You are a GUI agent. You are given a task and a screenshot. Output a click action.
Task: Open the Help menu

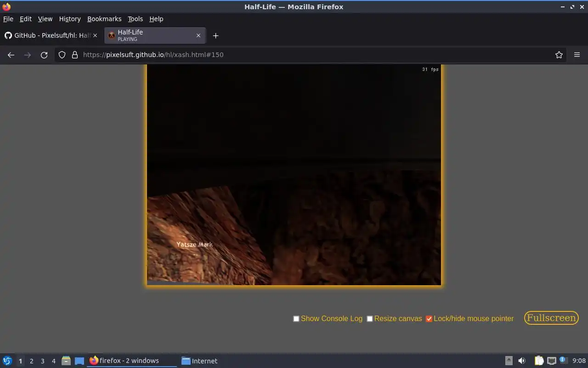point(156,19)
